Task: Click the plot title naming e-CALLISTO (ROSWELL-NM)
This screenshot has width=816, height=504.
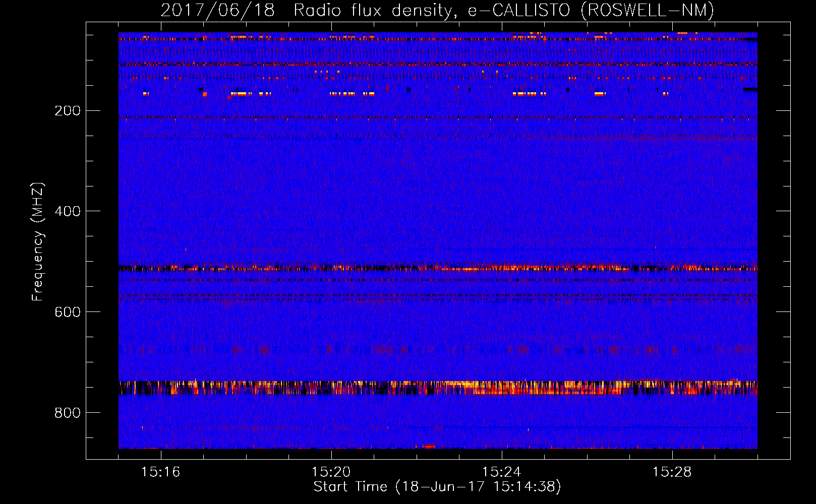Action: [x=437, y=10]
